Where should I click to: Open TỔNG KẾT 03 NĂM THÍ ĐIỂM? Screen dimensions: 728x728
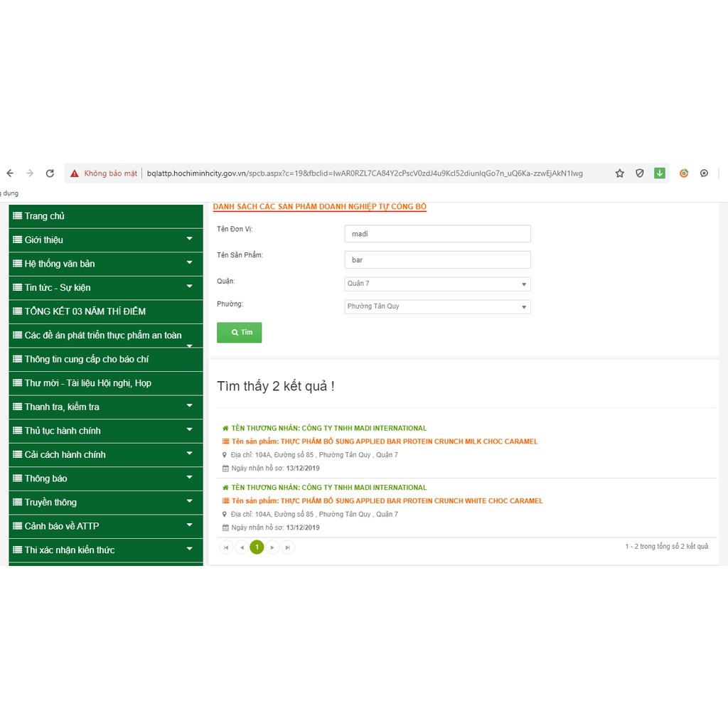coord(106,311)
